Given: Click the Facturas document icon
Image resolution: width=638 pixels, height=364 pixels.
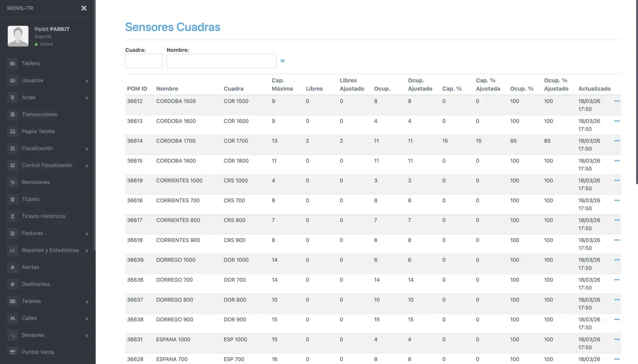Looking at the screenshot, I should point(12,233).
